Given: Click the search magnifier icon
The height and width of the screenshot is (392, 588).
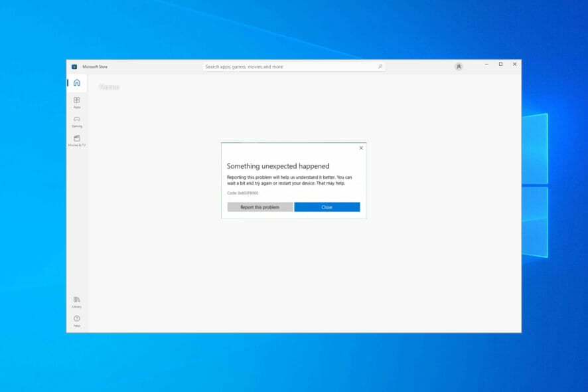Looking at the screenshot, I should click(x=380, y=66).
